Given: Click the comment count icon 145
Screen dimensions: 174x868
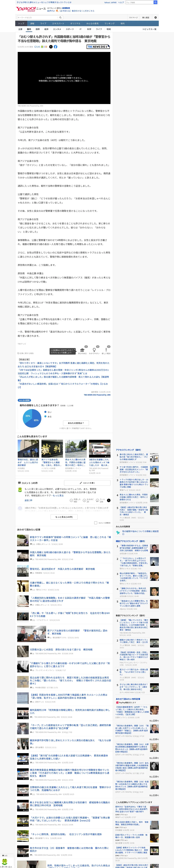Looking at the screenshot, I should (x=37, y=47).
